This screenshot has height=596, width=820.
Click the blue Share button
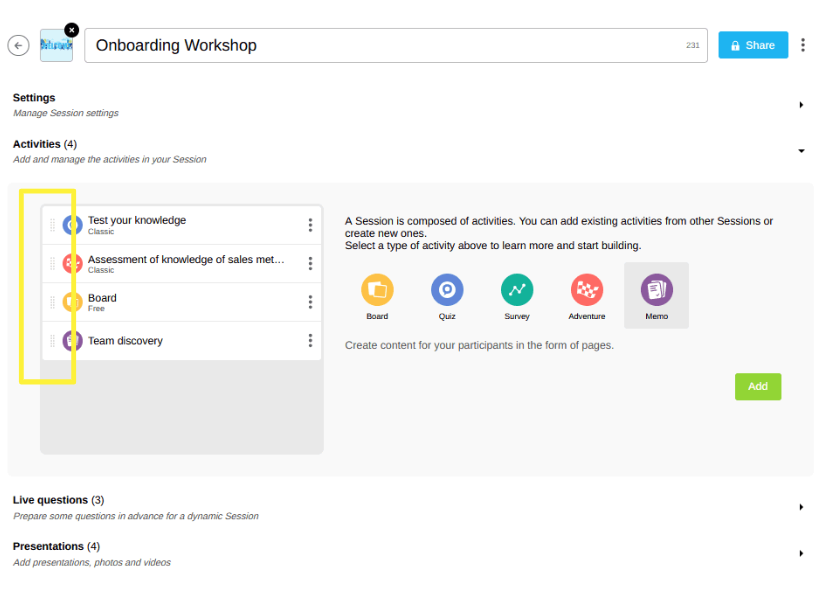[752, 45]
